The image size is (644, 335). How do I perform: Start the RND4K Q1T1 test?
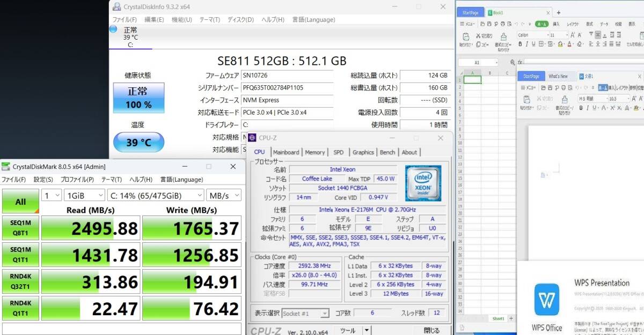[x=20, y=308]
